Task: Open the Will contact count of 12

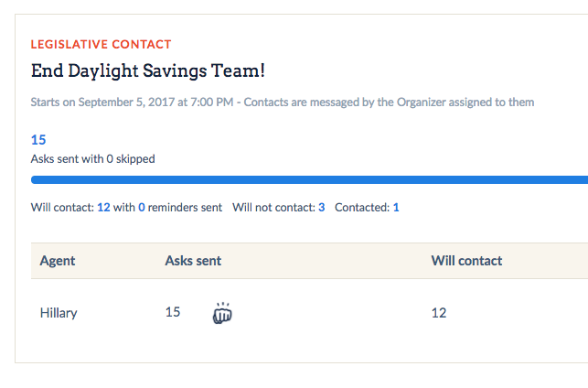Action: point(103,208)
